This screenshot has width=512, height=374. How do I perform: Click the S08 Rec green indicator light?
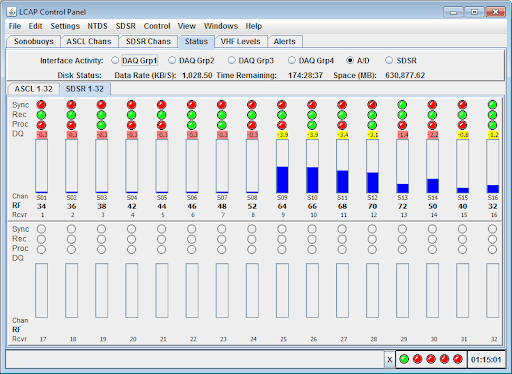point(252,115)
